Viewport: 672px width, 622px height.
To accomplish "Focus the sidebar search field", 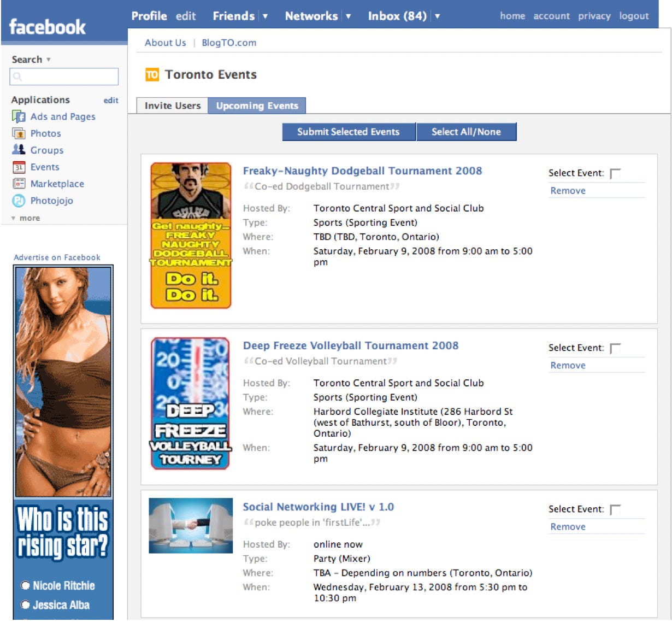I will (x=64, y=77).
